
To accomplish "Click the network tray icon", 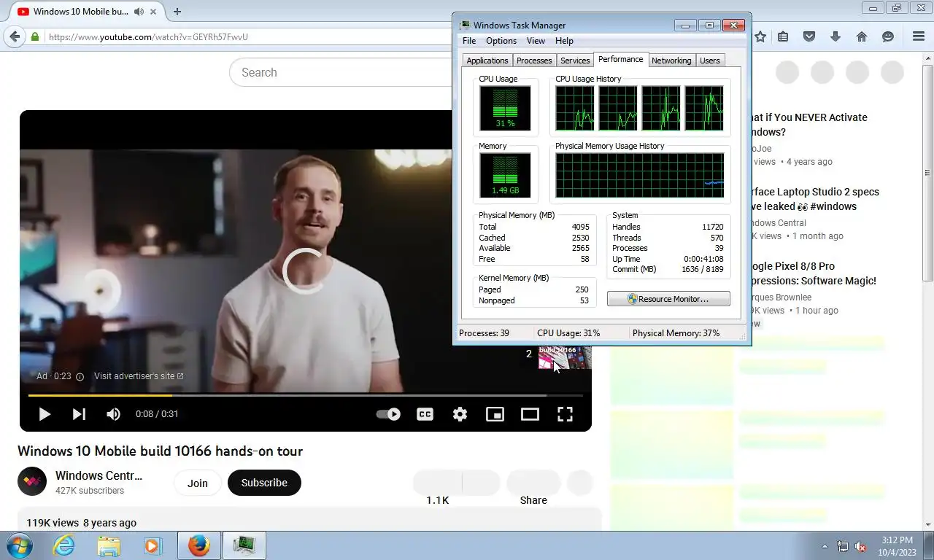I will (843, 546).
